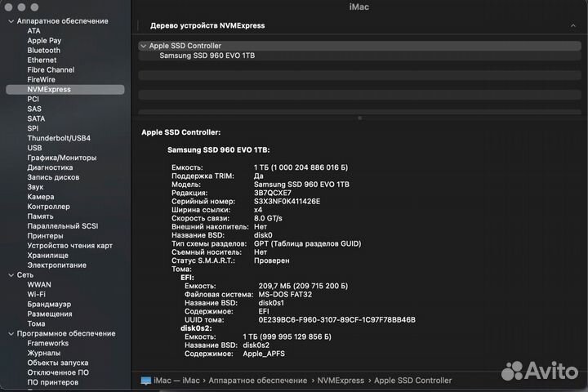Collapse the Программное обеспечение section
Viewport: 588px width, 392px height.
point(11,333)
